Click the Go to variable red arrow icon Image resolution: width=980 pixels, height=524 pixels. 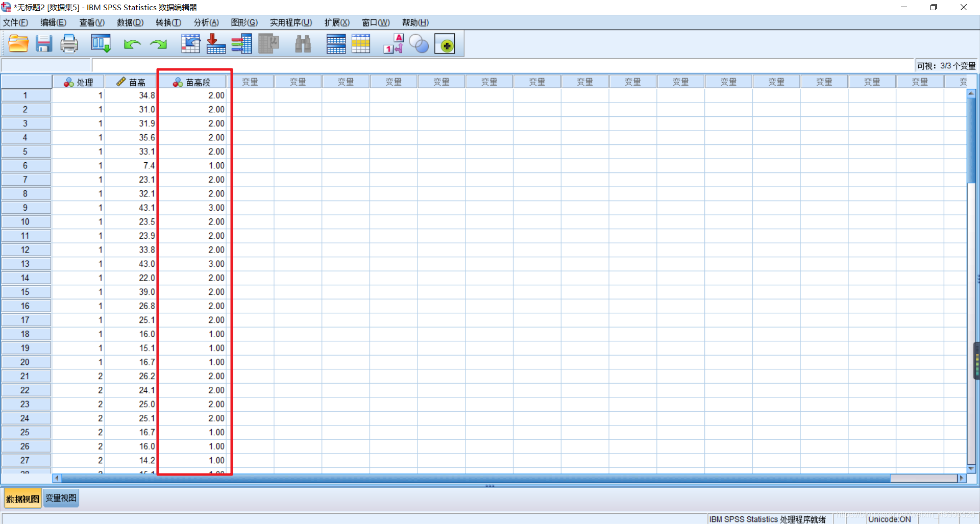point(216,44)
